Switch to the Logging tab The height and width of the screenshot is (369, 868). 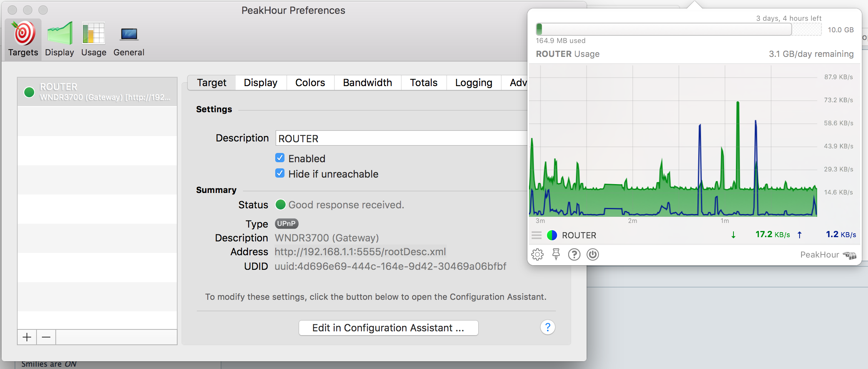coord(474,83)
